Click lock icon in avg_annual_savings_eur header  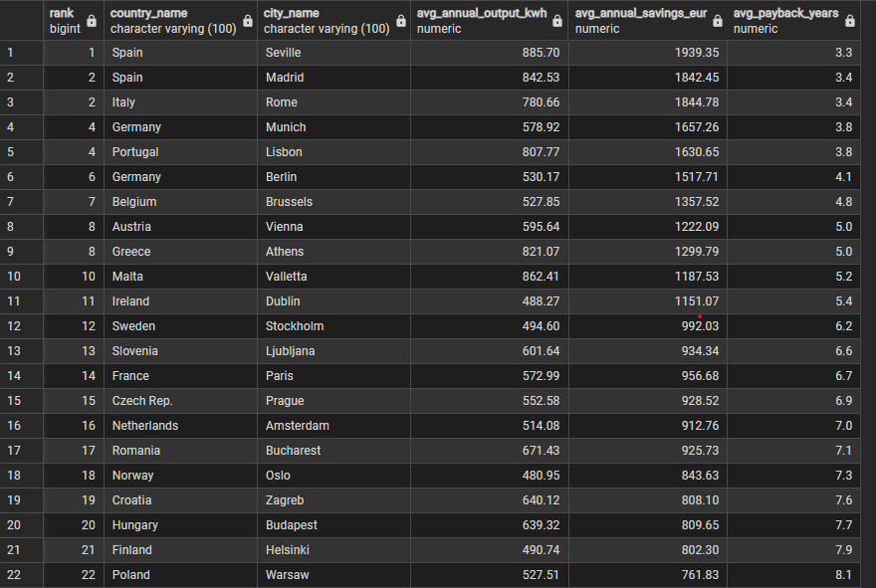coord(718,21)
